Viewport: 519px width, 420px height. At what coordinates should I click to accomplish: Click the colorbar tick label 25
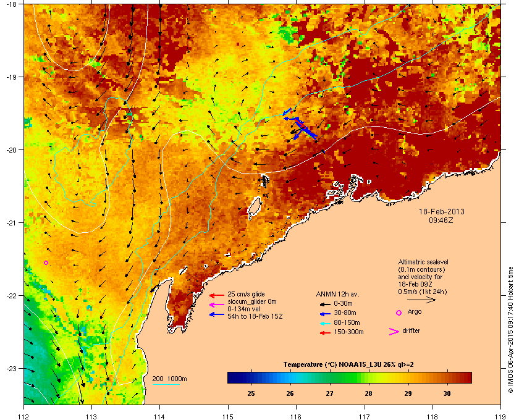click(x=251, y=393)
